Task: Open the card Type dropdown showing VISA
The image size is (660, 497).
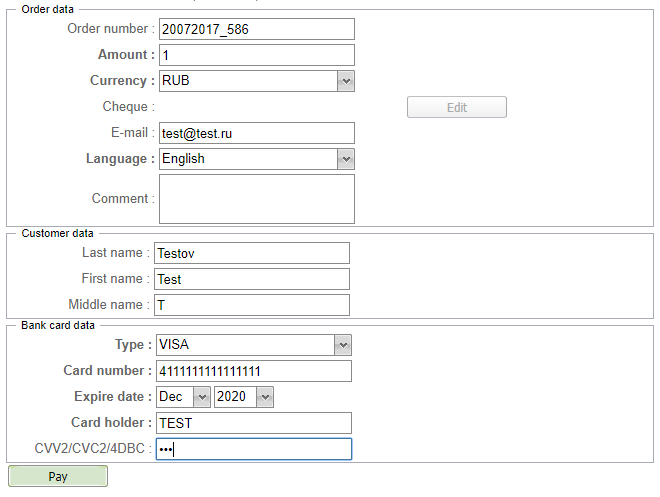Action: point(253,345)
